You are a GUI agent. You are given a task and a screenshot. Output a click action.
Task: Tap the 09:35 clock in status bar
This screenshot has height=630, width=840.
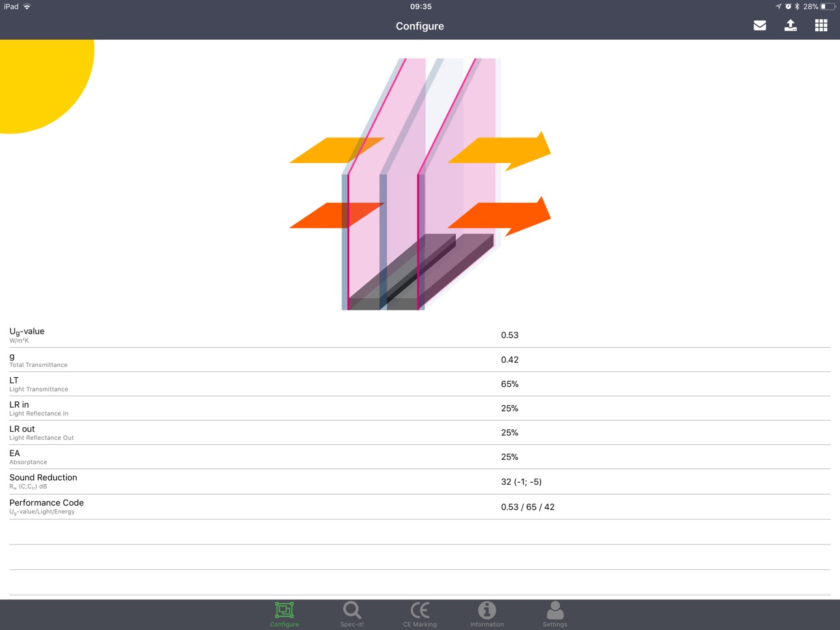click(421, 7)
